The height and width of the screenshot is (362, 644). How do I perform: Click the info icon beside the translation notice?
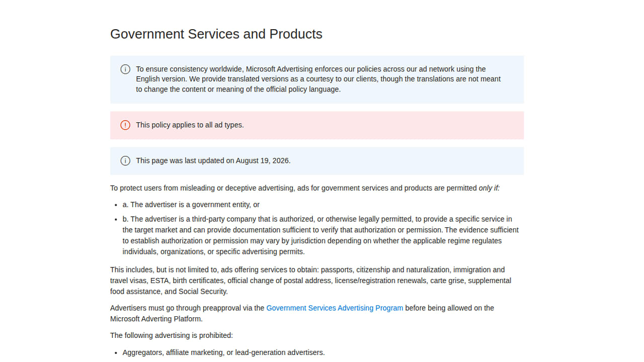coord(125,69)
